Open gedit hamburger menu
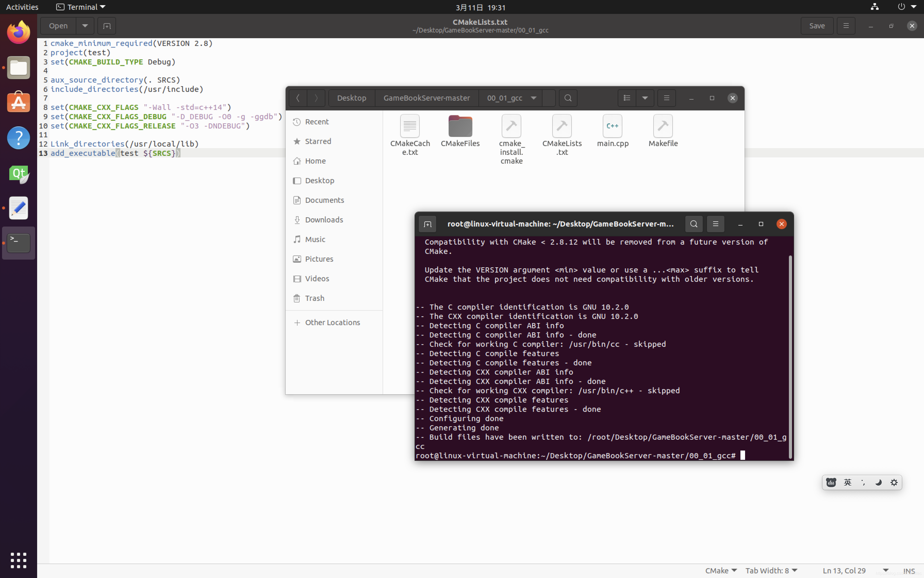924x578 pixels. point(846,26)
